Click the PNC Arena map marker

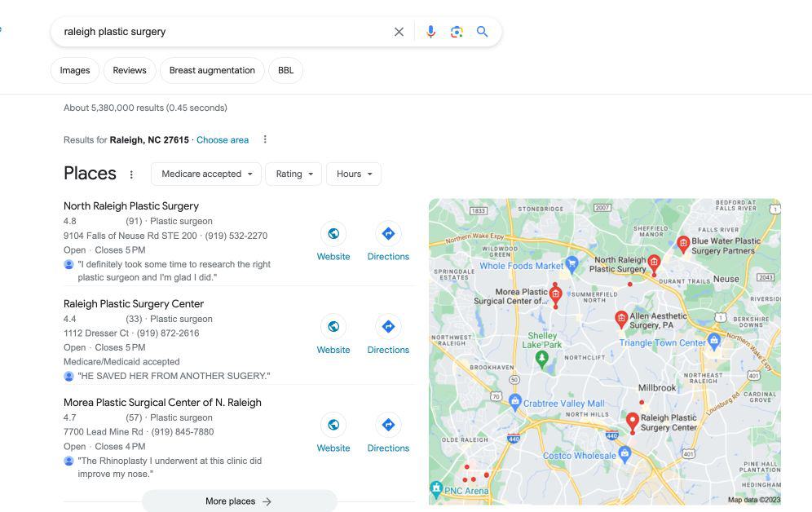point(436,488)
